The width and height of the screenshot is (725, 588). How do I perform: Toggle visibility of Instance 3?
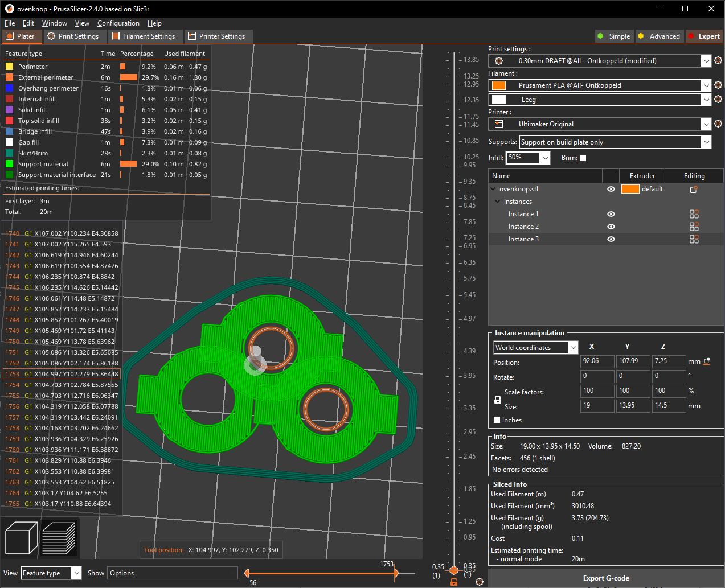point(611,239)
